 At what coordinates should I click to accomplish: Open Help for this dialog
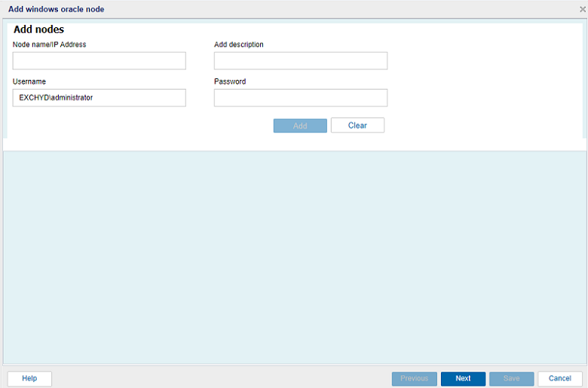click(x=29, y=378)
